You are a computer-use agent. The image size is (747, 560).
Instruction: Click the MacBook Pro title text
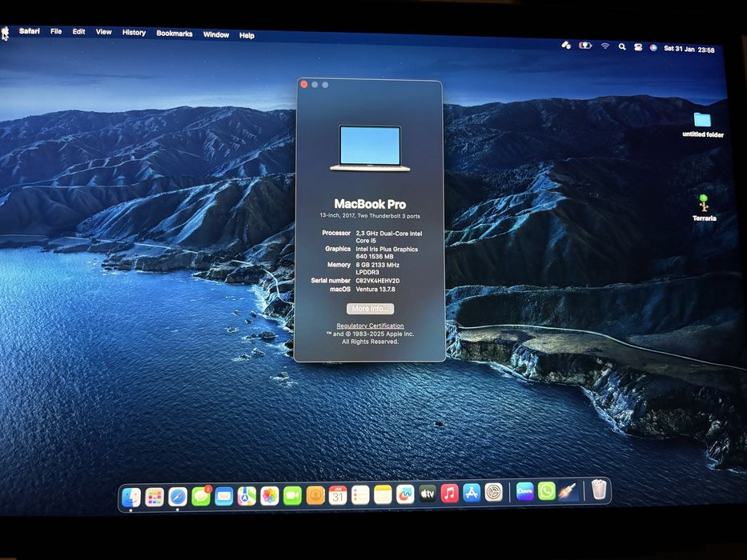370,204
